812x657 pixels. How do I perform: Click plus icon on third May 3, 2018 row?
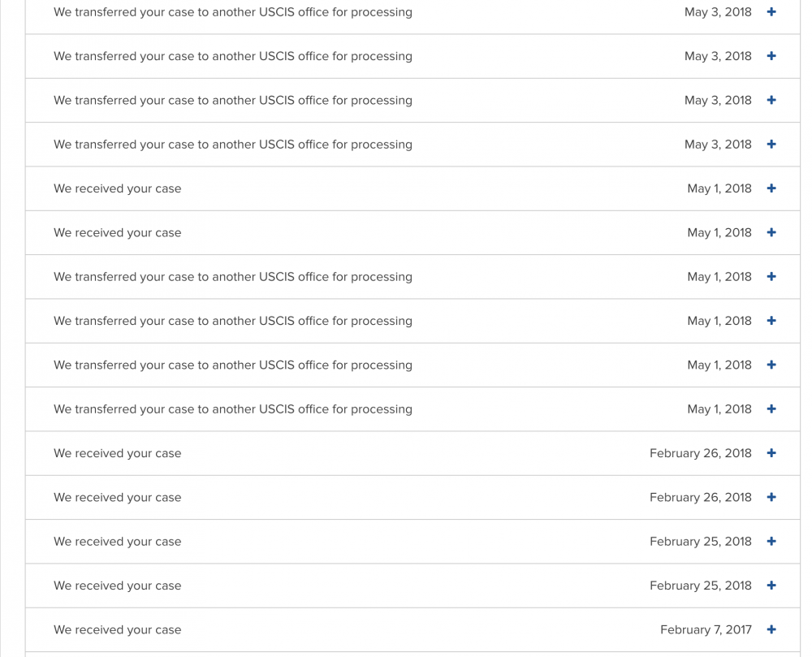pyautogui.click(x=771, y=100)
